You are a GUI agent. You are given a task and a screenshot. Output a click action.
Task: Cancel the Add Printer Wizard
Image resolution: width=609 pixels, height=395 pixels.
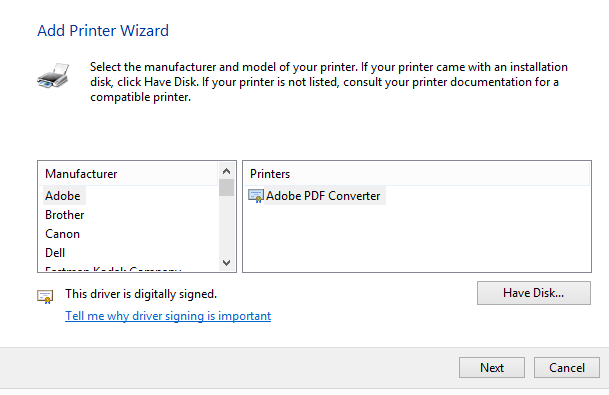point(567,367)
